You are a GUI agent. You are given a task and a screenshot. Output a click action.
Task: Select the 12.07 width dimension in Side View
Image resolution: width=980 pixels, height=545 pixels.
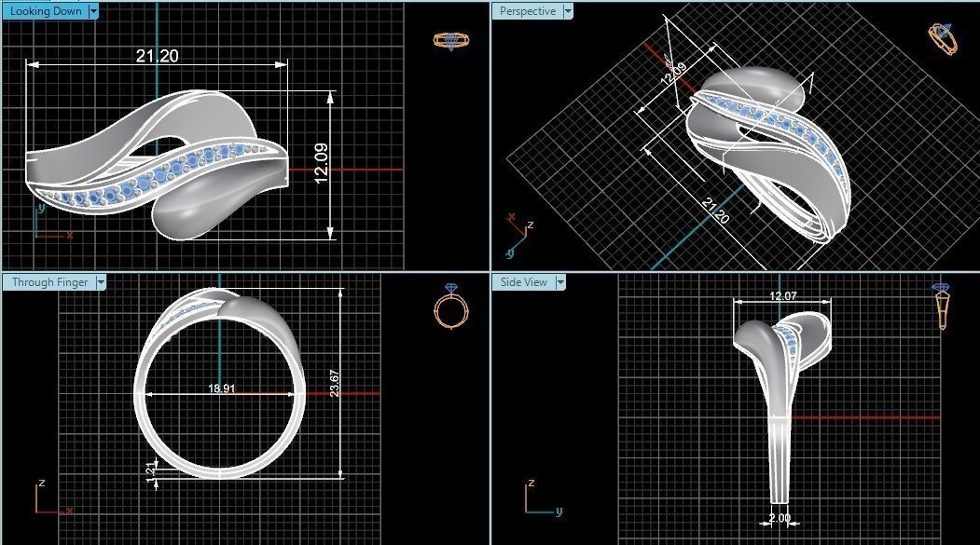[782, 296]
